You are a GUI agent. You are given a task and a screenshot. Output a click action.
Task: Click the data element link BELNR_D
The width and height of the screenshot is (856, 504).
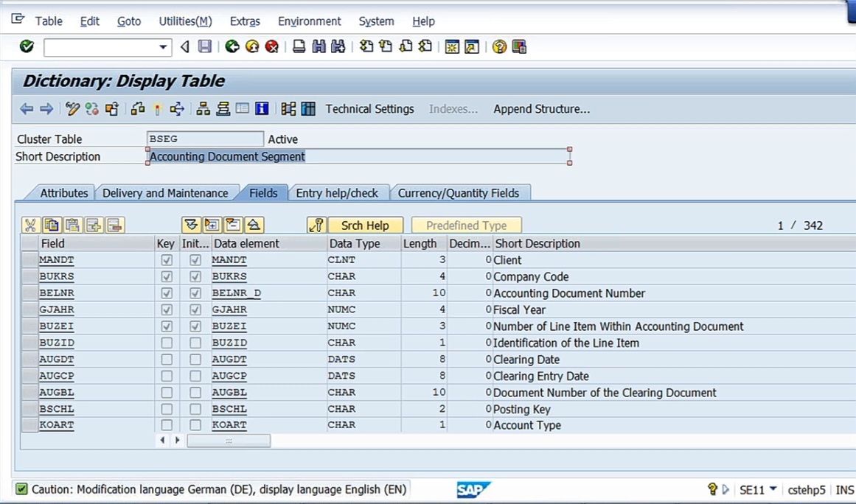237,293
